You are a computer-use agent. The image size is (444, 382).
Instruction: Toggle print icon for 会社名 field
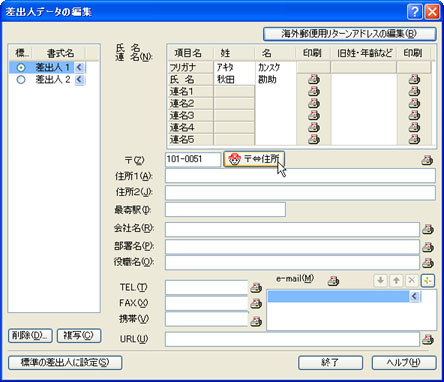point(428,229)
